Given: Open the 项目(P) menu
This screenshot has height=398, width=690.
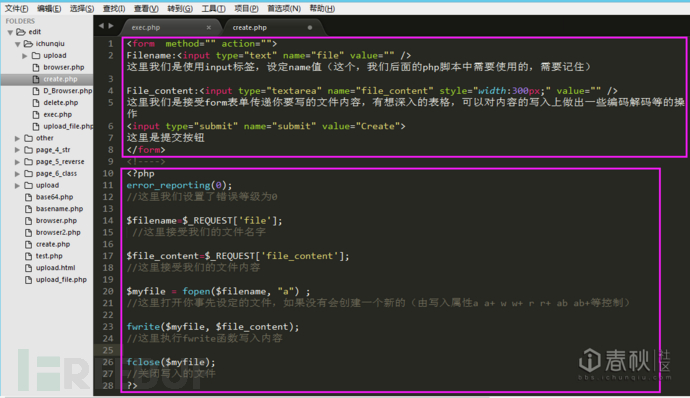Looking at the screenshot, I should click(x=246, y=8).
